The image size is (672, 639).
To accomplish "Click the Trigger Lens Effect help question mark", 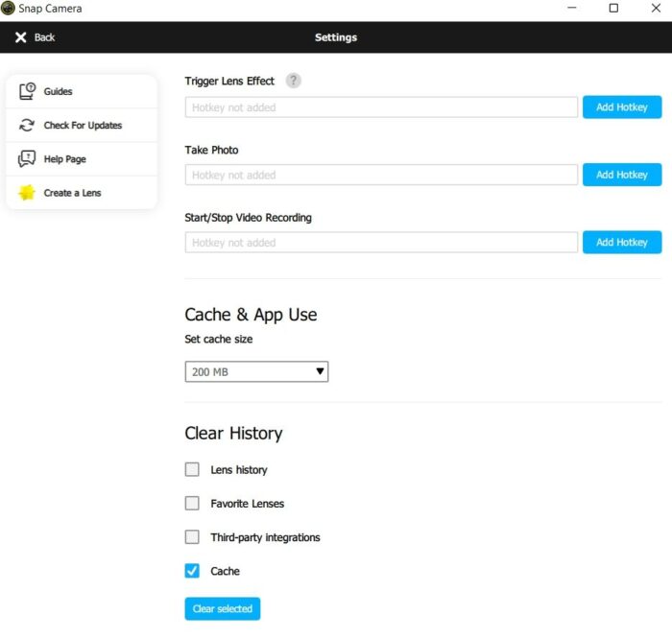I will click(293, 81).
